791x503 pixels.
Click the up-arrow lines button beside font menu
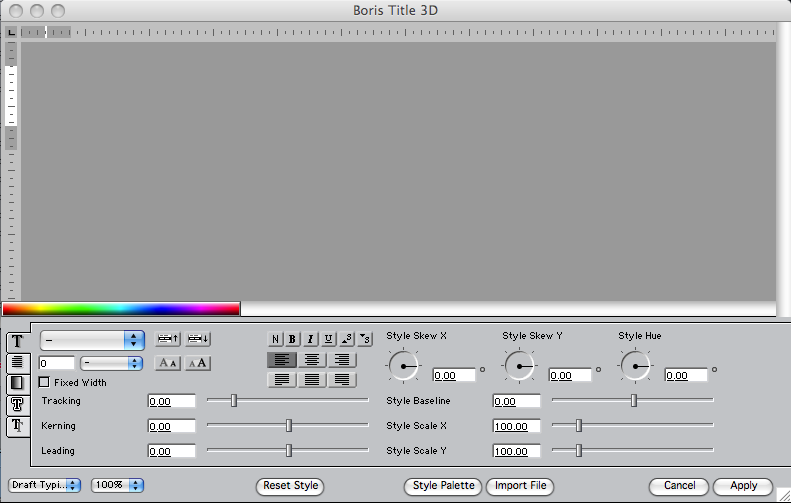[167, 339]
